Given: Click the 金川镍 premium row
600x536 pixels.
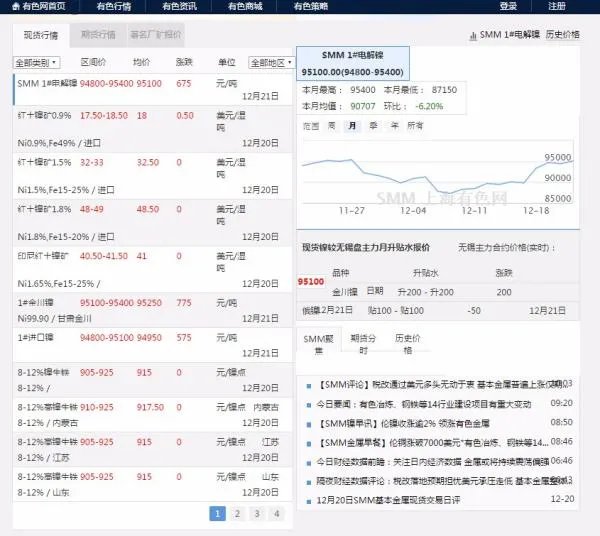Looking at the screenshot, I should click(437, 292).
